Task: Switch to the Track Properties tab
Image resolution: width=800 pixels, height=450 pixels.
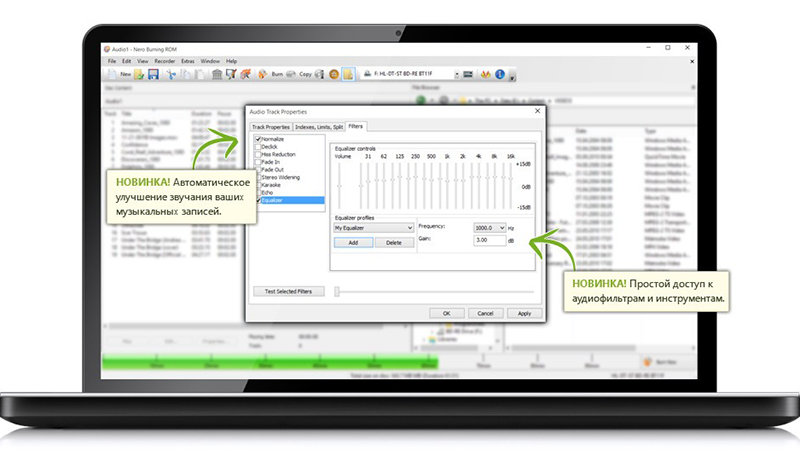Action: pyautogui.click(x=270, y=127)
